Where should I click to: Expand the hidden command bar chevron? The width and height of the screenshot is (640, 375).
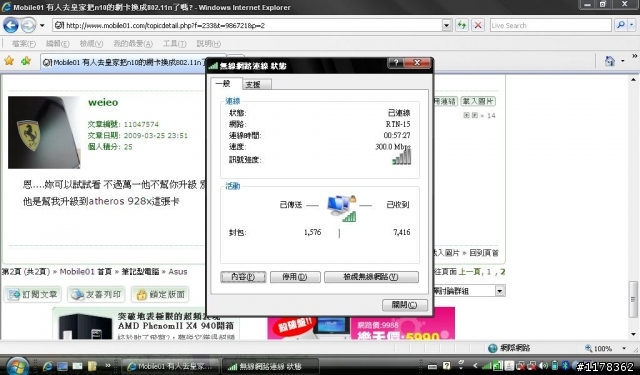coord(635,56)
